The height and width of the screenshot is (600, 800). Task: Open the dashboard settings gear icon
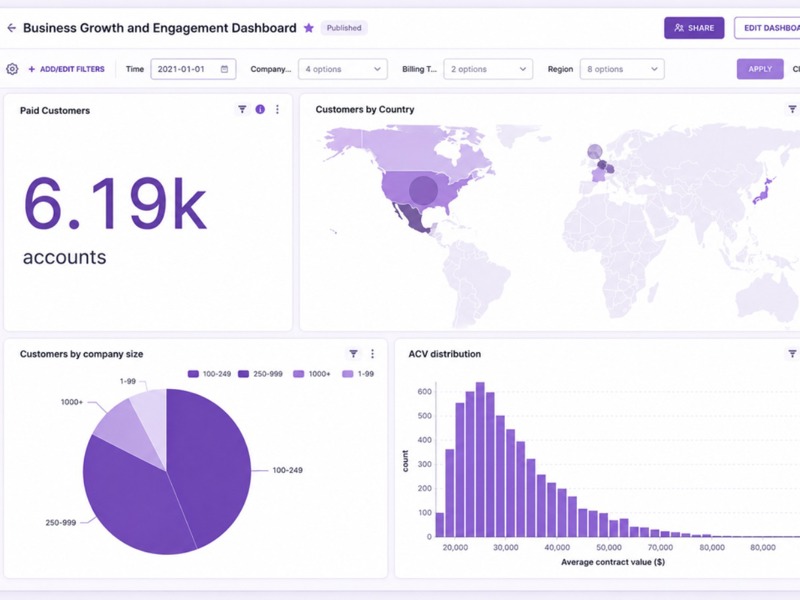click(x=12, y=69)
